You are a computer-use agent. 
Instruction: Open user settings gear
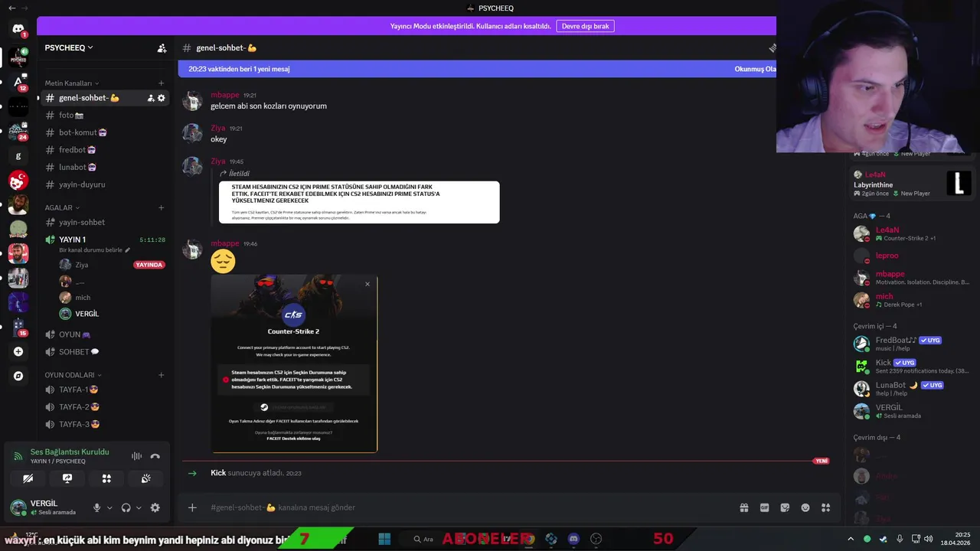tap(155, 507)
